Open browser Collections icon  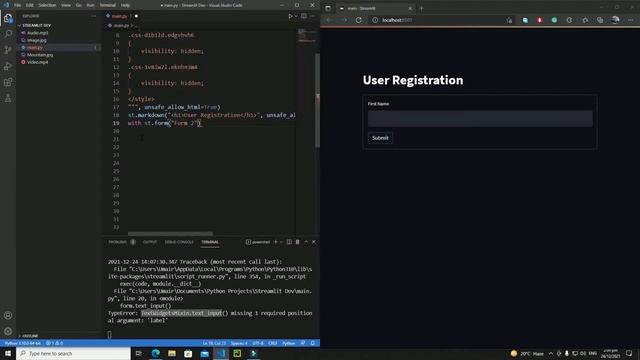[600, 20]
